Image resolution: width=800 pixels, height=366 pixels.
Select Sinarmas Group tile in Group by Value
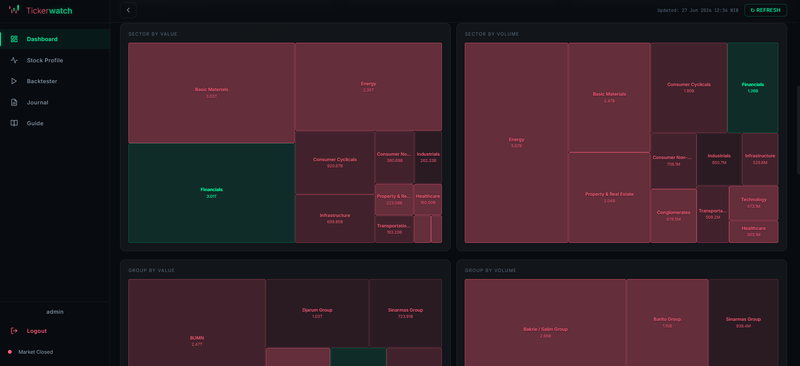(x=406, y=313)
